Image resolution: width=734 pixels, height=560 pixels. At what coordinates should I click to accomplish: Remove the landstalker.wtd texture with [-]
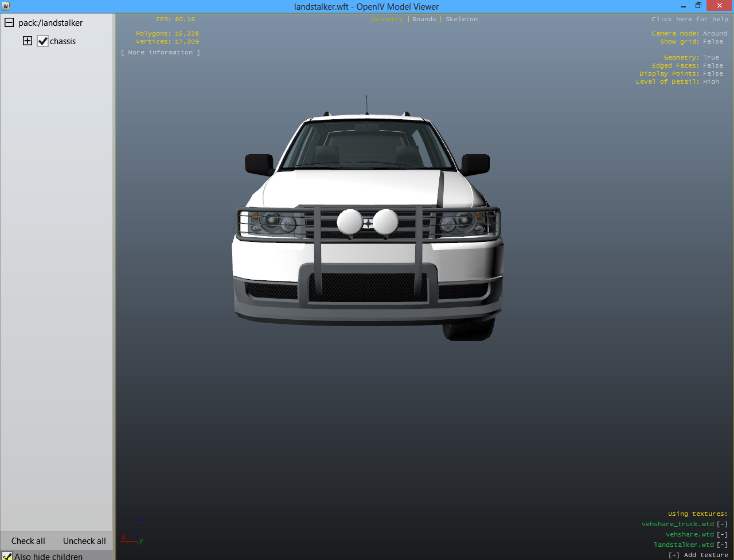click(722, 545)
